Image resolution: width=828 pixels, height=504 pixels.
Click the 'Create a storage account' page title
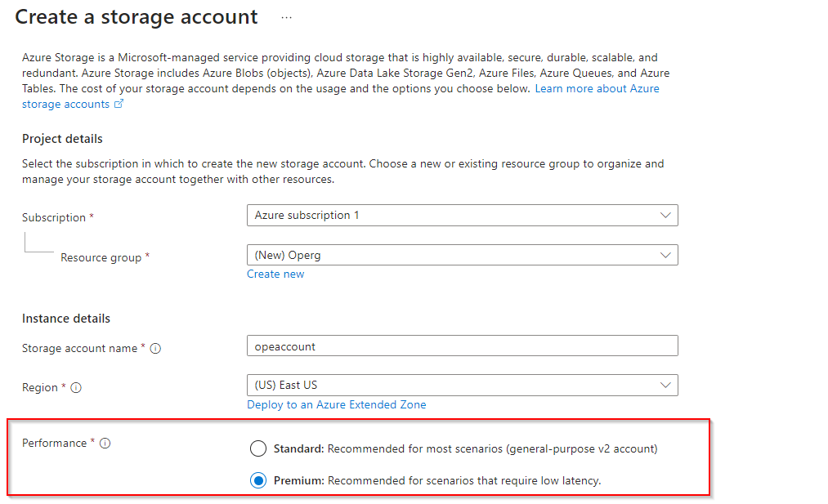click(137, 17)
